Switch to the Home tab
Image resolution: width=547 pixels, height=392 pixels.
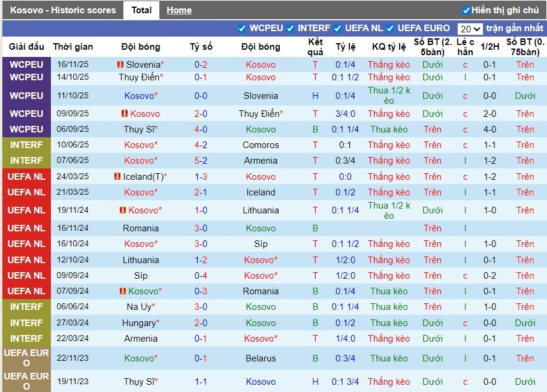[x=179, y=10]
